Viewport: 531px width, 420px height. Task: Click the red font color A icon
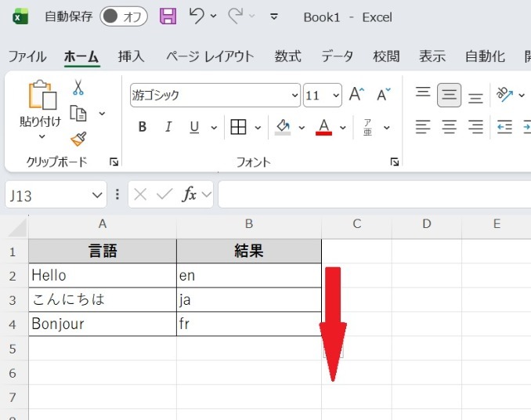tap(323, 128)
